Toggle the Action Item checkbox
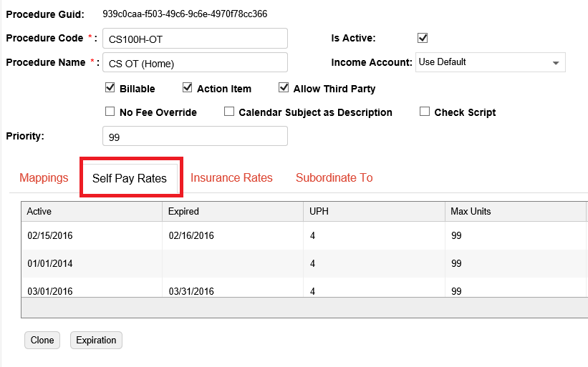This screenshot has width=588, height=367. 187,87
